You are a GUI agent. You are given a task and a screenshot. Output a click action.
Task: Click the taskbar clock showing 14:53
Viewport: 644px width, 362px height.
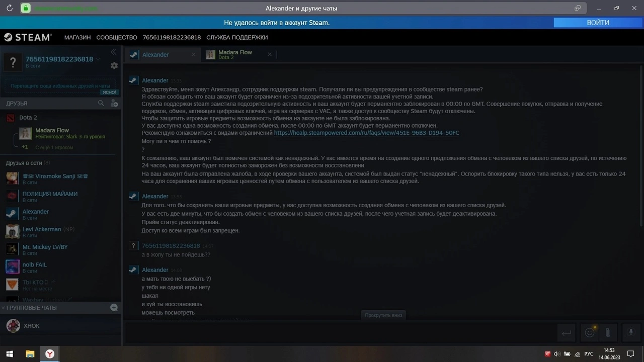coord(609,353)
